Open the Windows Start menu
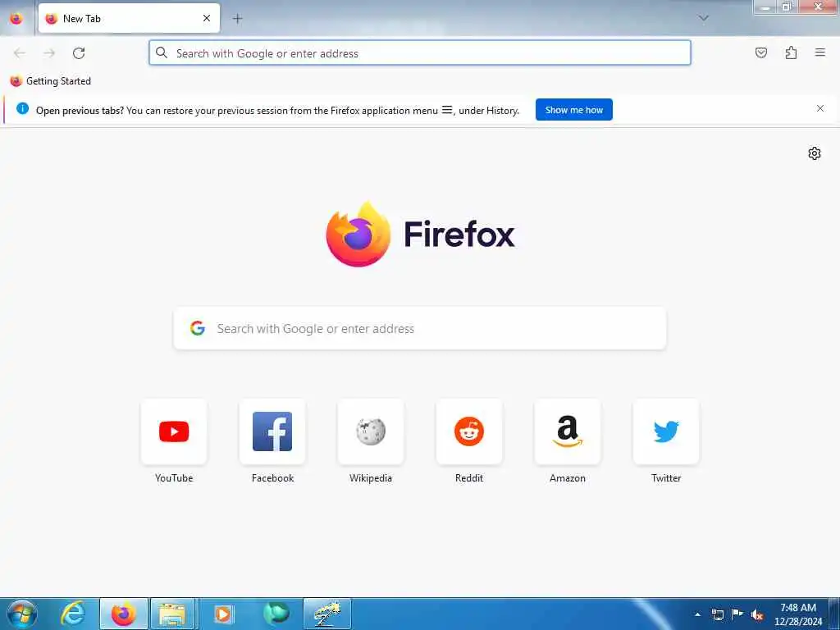 [22, 614]
